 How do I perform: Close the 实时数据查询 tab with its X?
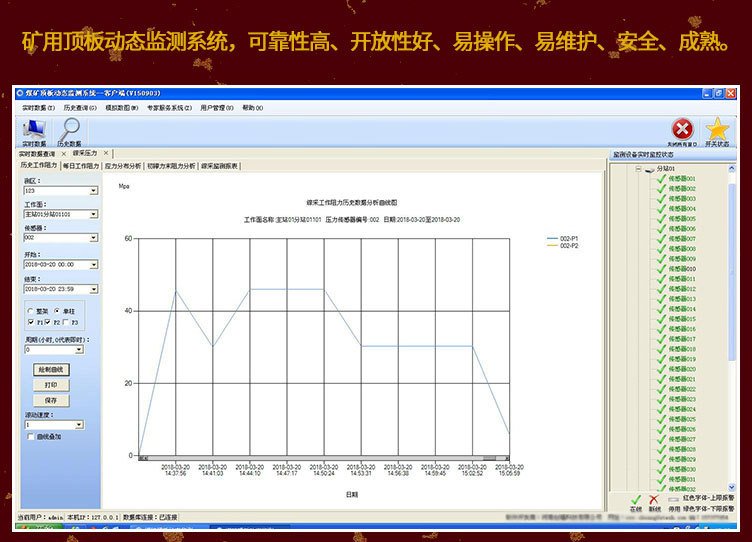63,154
